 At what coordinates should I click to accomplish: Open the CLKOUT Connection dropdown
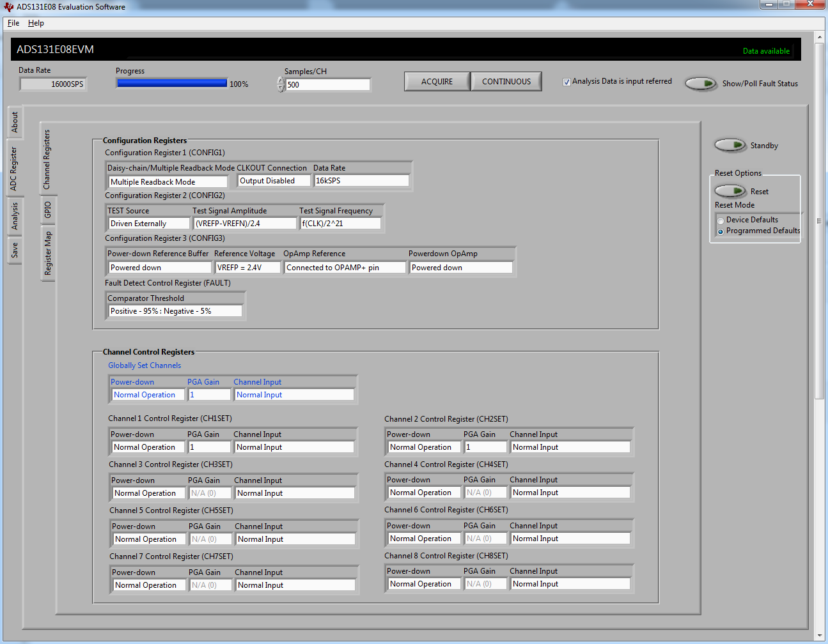274,181
